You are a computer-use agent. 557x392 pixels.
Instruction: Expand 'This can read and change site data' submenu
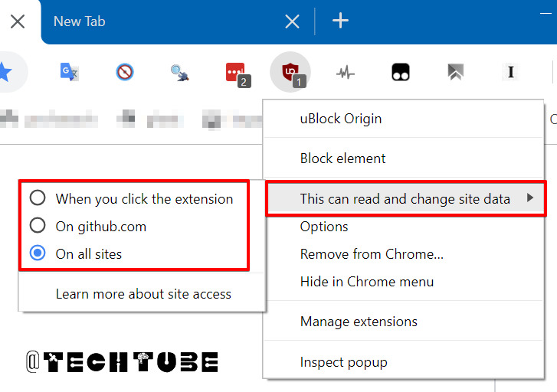(x=405, y=199)
